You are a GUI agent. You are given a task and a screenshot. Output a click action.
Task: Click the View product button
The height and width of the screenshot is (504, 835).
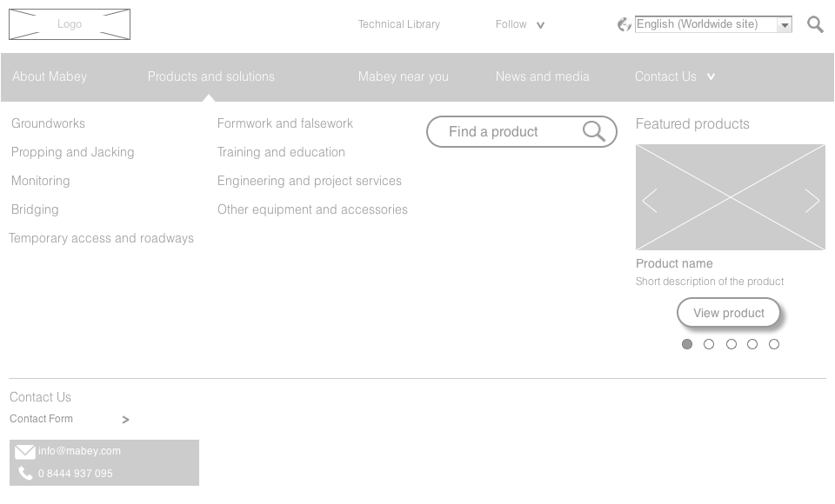point(729,313)
